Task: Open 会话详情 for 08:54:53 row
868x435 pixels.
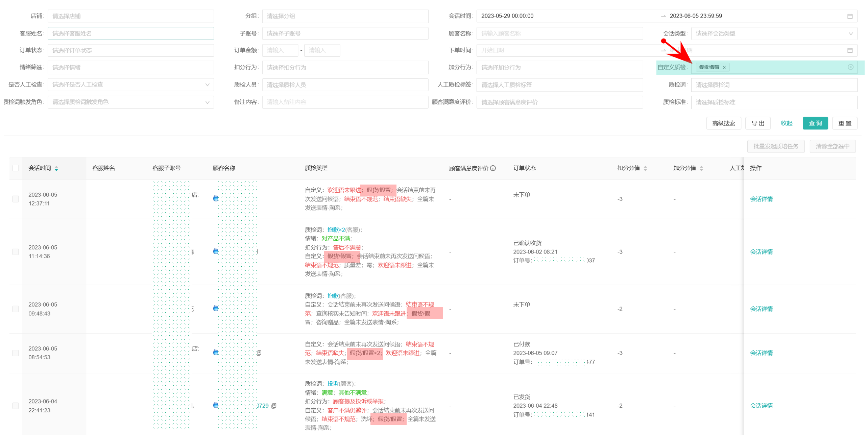Action: point(761,353)
